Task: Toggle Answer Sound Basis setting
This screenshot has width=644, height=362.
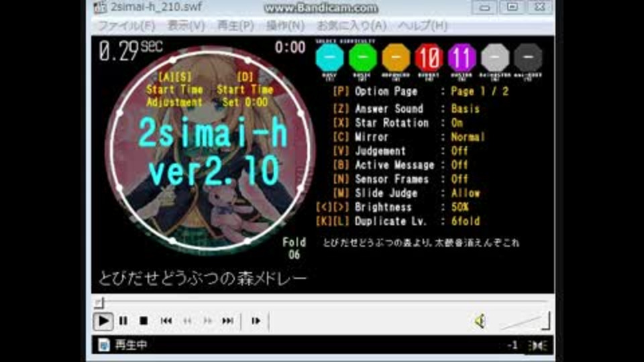Action: click(466, 109)
